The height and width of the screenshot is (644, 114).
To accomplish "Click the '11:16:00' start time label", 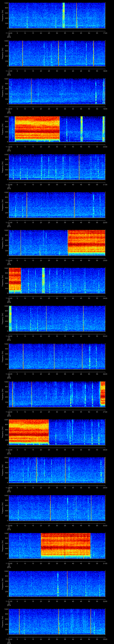I will (9, 33).
